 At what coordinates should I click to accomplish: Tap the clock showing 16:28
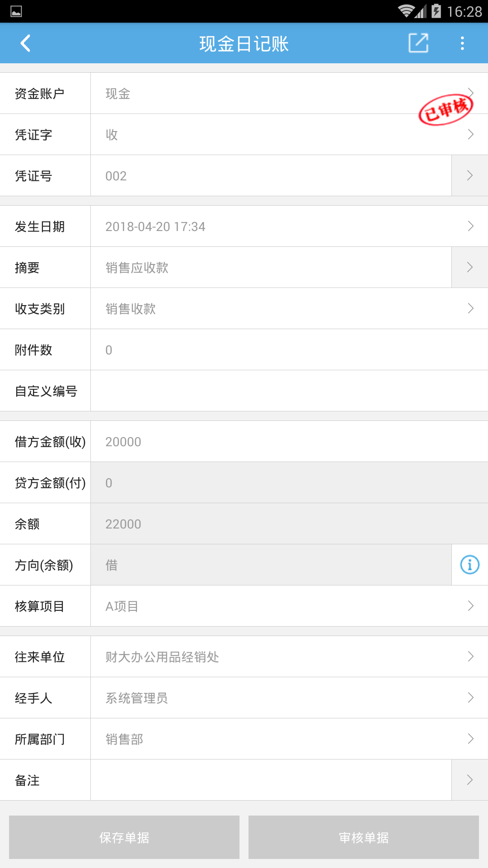(x=465, y=11)
